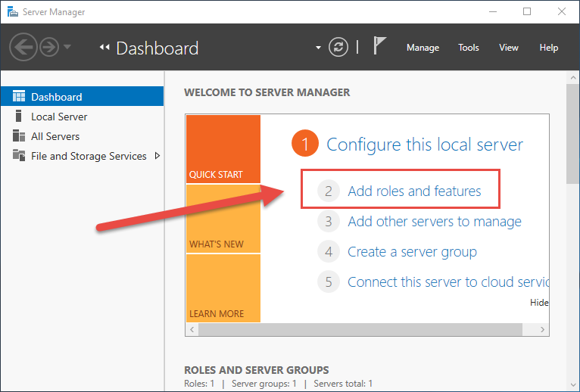The height and width of the screenshot is (392, 580).
Task: Expand the File and Storage Services arrow
Action: (x=157, y=156)
